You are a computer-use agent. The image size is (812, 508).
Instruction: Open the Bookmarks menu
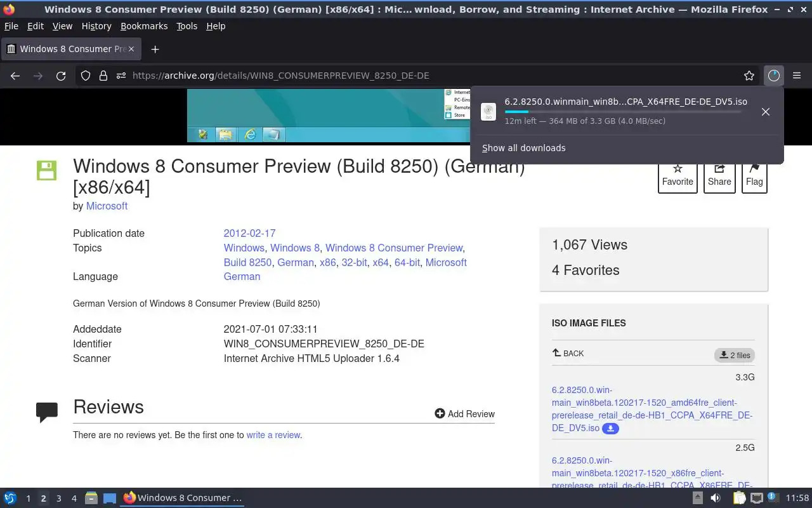coord(144,26)
